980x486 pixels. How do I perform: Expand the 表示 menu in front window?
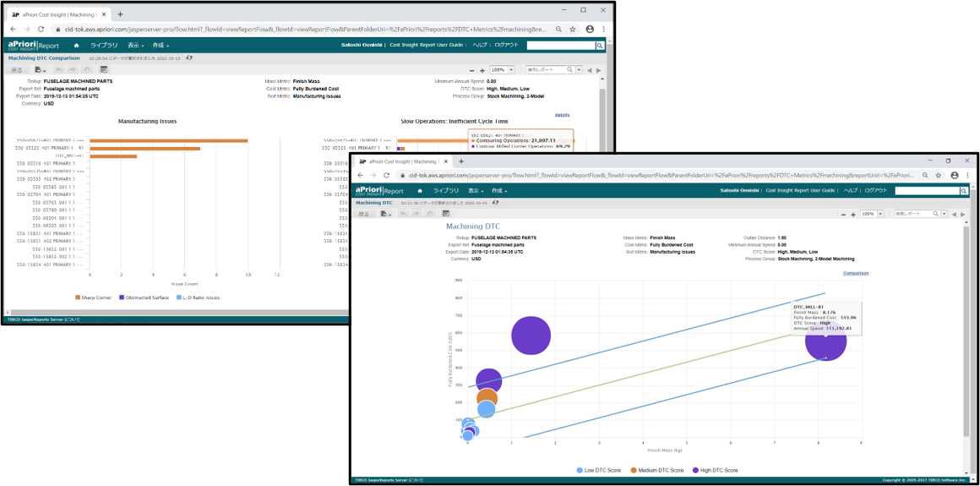(x=475, y=191)
